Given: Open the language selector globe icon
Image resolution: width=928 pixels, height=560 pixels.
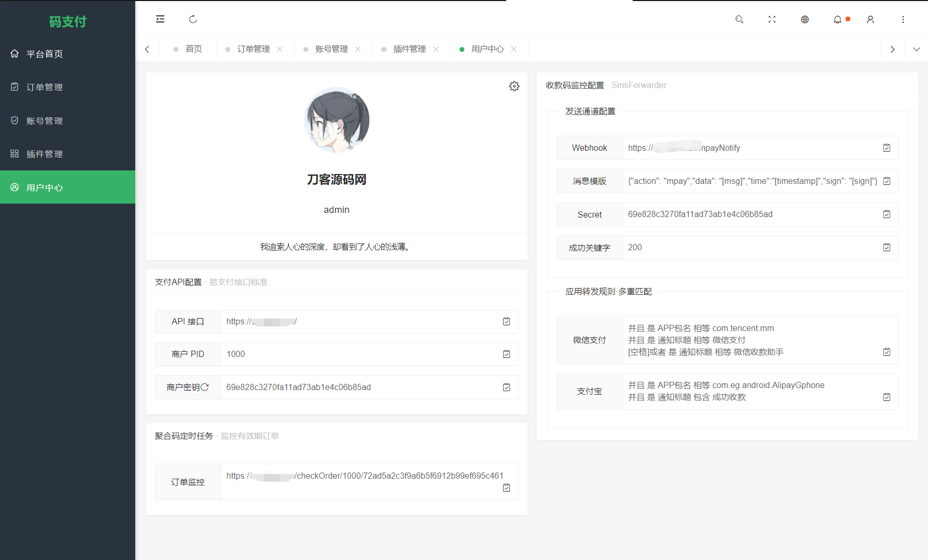Looking at the screenshot, I should click(x=805, y=19).
